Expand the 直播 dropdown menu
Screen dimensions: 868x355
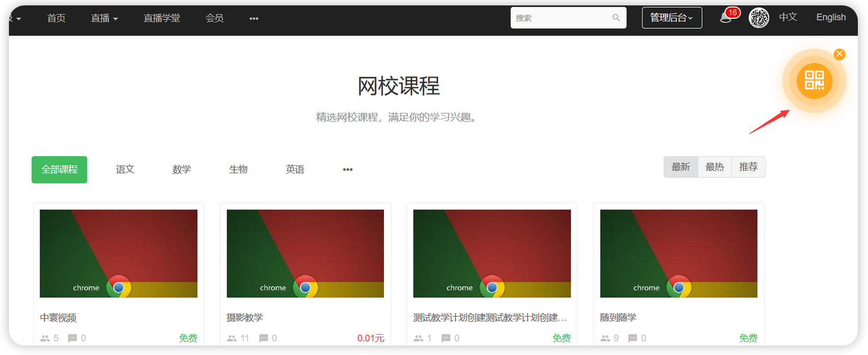point(104,18)
